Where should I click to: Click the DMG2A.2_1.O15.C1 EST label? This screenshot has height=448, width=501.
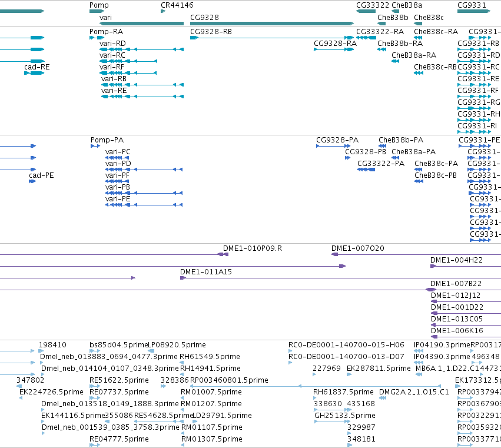click(414, 392)
